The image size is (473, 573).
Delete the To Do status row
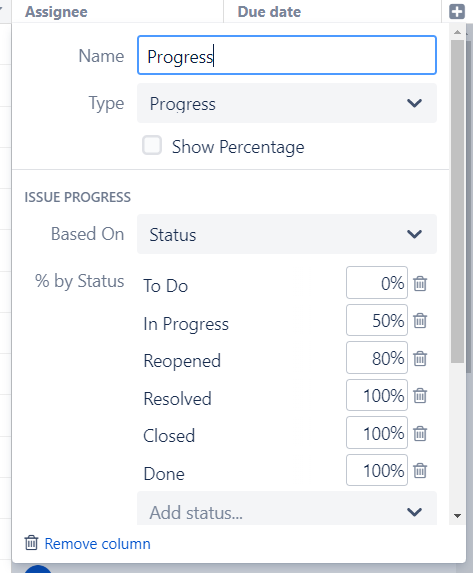(x=420, y=284)
